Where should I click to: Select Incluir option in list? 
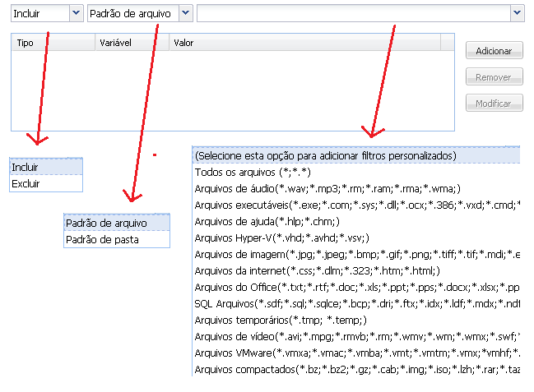(x=47, y=167)
